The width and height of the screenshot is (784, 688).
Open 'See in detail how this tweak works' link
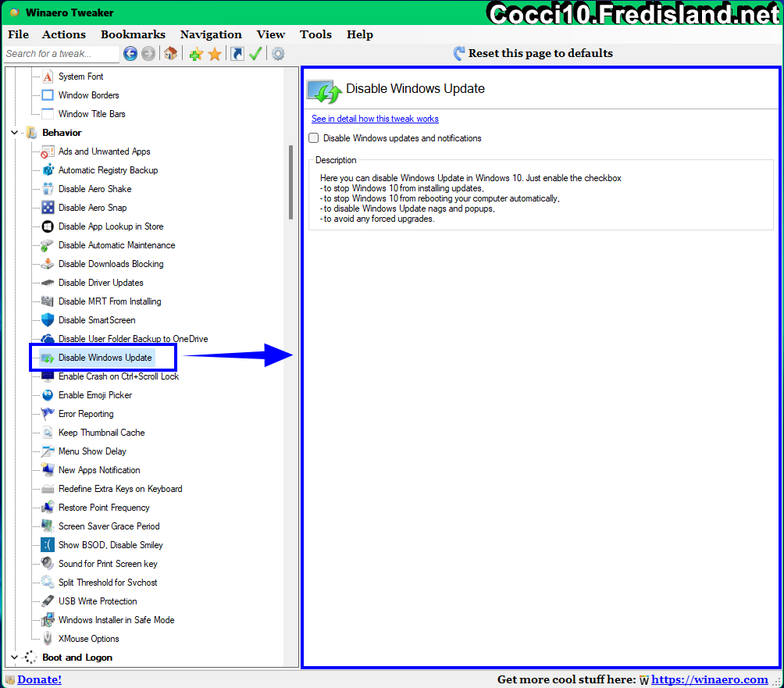pyautogui.click(x=375, y=119)
